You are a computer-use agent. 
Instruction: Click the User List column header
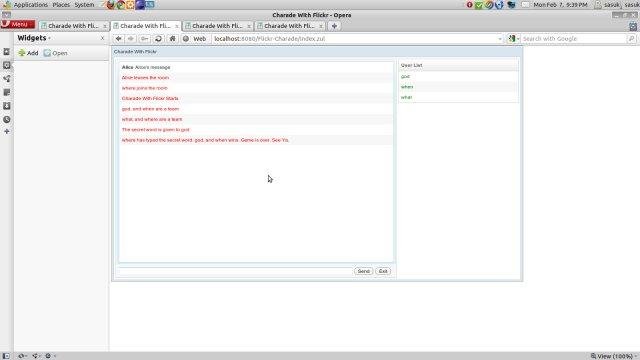tap(459, 65)
